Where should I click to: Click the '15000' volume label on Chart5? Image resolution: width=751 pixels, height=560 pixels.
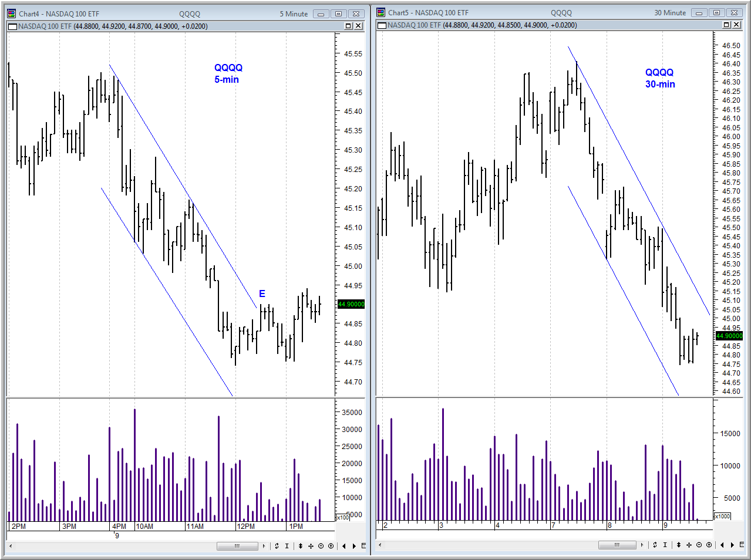[730, 434]
